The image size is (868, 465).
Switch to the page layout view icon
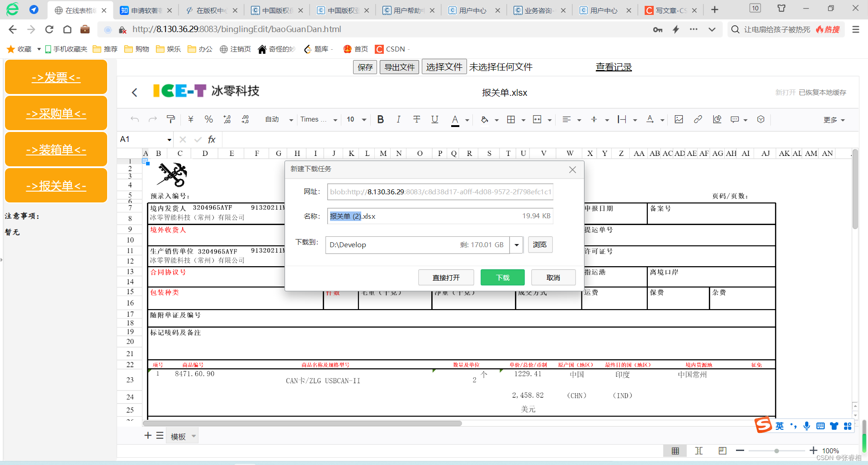pos(722,451)
